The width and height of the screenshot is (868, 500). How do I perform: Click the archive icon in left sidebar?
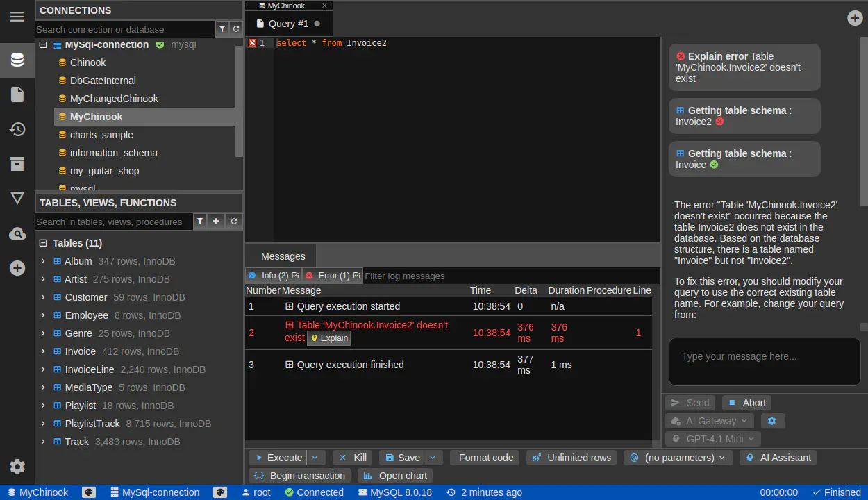coord(17,164)
